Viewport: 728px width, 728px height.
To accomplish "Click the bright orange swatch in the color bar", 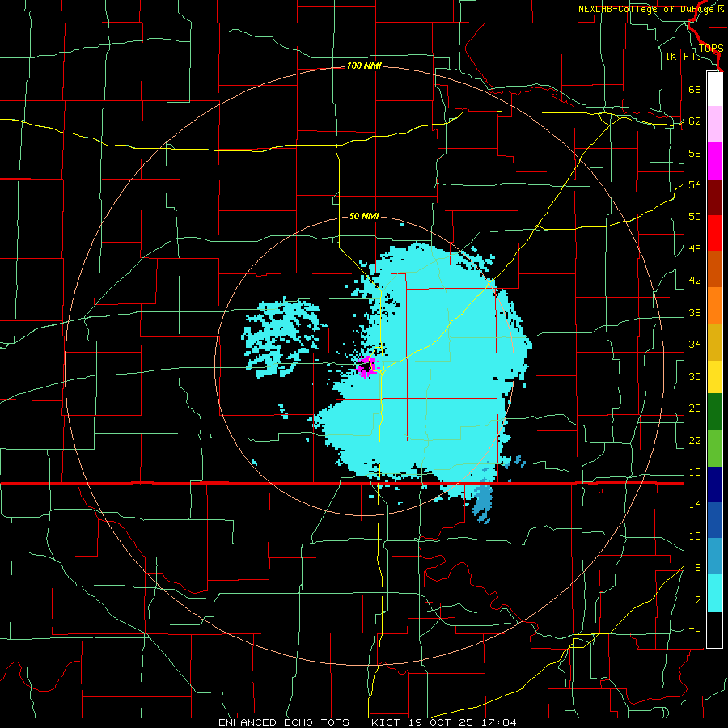I will pyautogui.click(x=714, y=306).
